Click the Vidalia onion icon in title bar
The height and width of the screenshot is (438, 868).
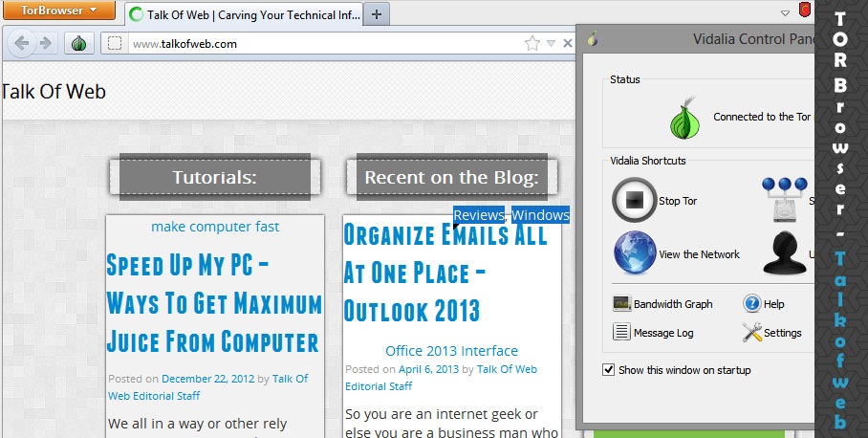(x=593, y=39)
